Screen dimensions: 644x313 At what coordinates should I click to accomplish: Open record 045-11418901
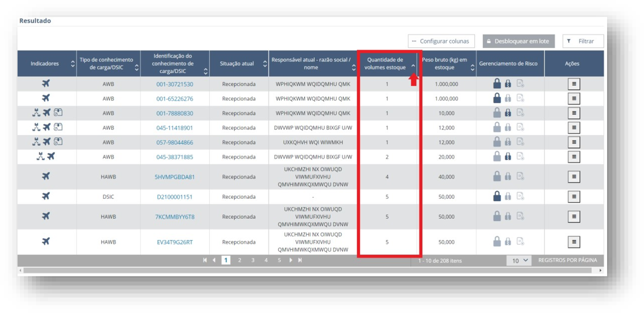point(175,128)
